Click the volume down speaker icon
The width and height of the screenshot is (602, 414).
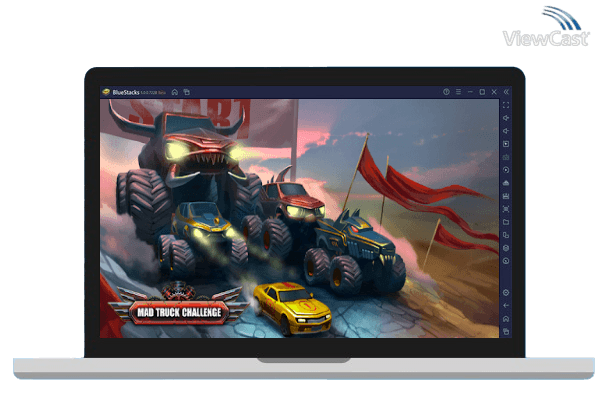coord(506,131)
